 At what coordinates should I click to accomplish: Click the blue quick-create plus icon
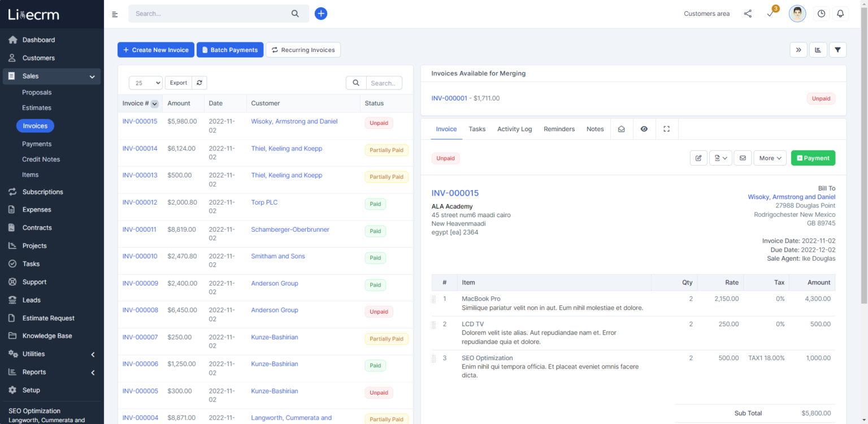pos(321,14)
